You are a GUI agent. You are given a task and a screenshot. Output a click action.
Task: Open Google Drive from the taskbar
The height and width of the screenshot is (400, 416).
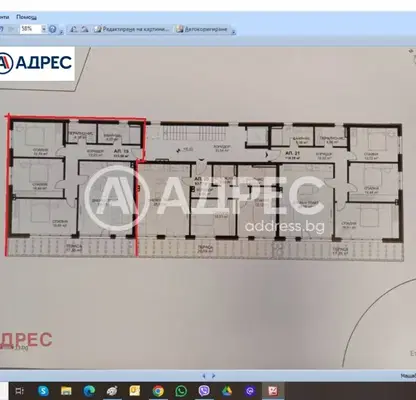(227, 391)
